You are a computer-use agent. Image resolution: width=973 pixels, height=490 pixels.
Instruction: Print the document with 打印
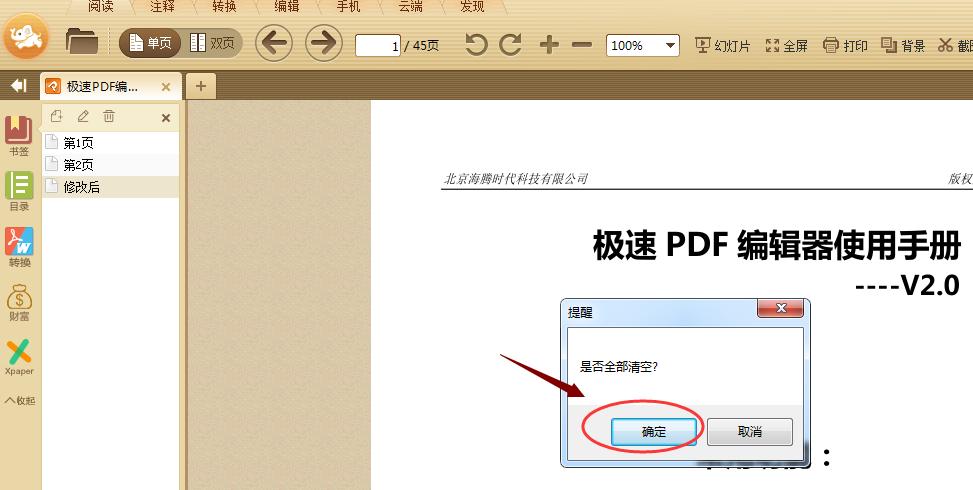tap(845, 45)
